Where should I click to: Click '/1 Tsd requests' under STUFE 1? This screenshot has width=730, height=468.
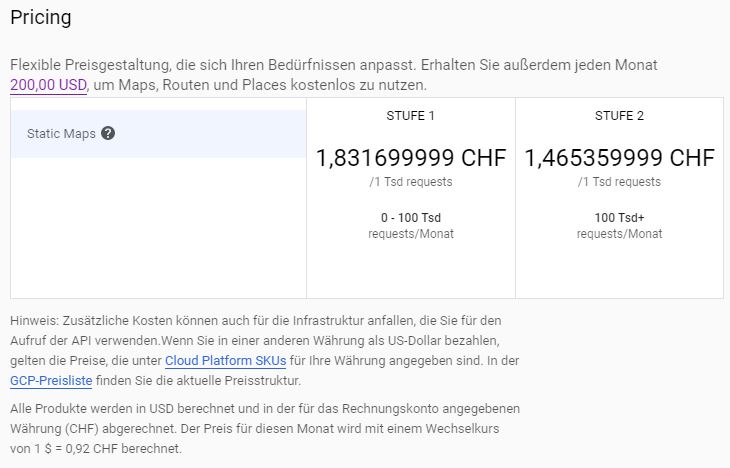410,182
